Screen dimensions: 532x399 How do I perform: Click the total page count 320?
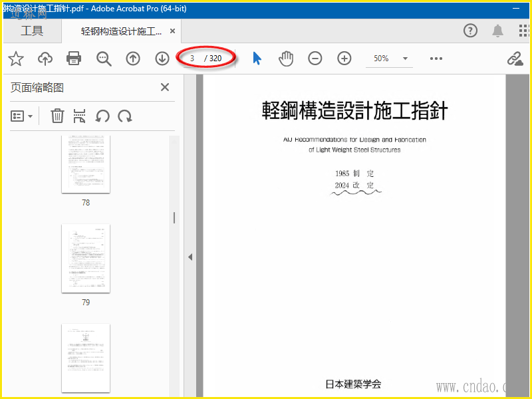215,59
